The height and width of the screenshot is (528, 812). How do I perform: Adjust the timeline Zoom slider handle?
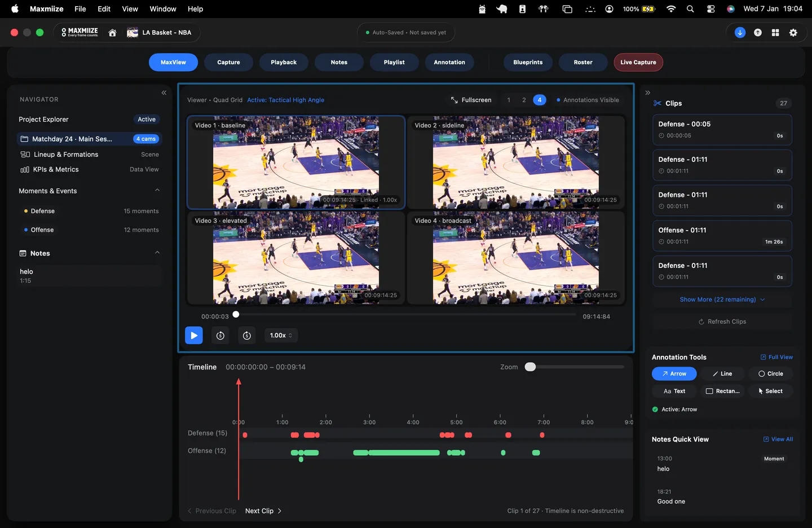click(530, 367)
